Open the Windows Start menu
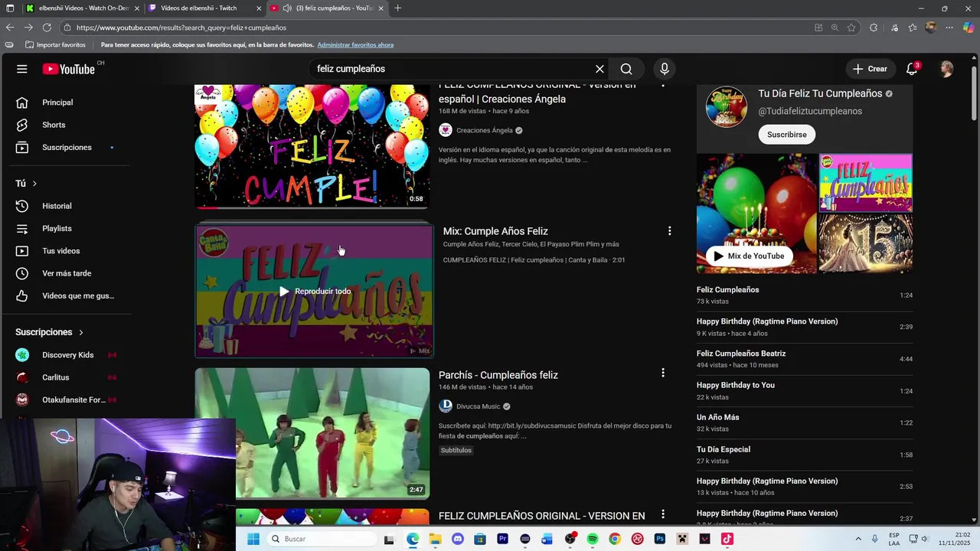 (253, 539)
